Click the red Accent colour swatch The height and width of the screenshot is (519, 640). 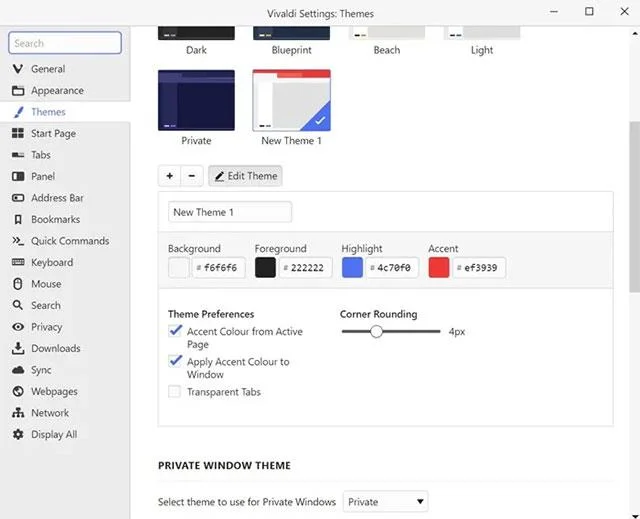(439, 268)
